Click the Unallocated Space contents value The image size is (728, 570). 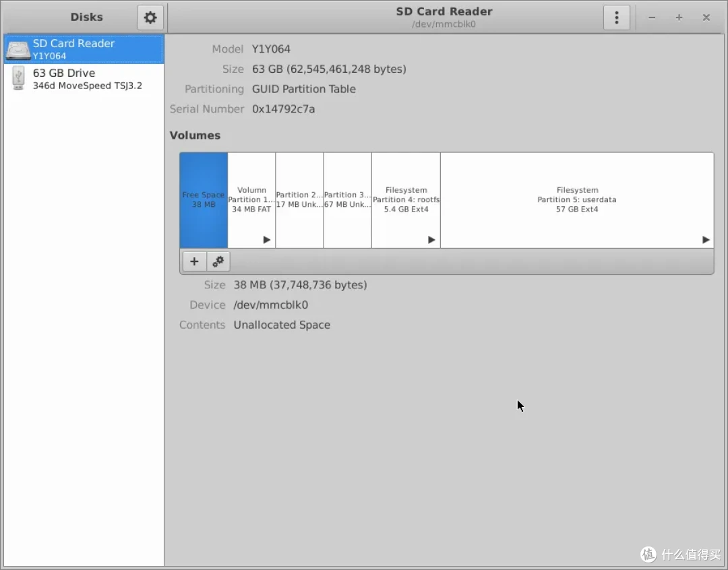(x=282, y=325)
